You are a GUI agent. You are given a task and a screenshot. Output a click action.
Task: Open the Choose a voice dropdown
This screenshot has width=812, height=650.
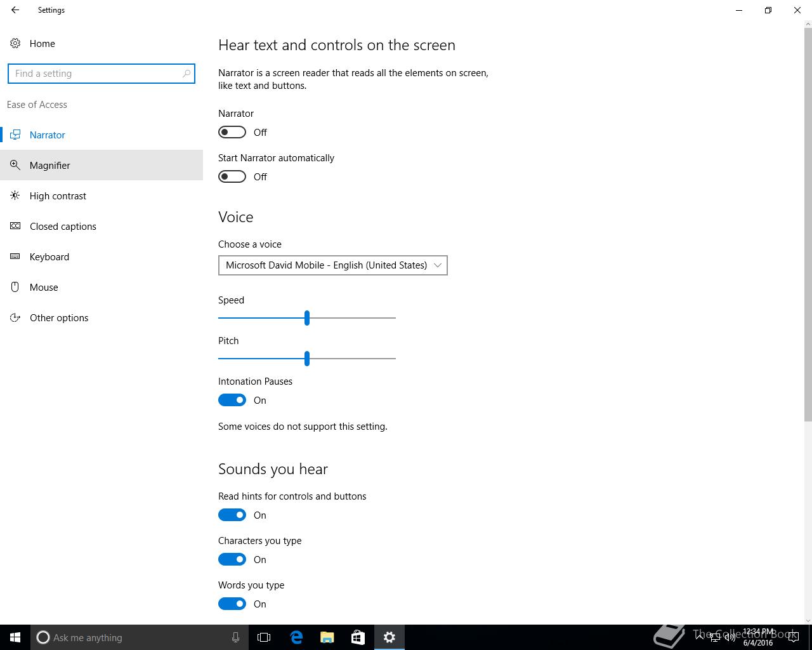(x=333, y=265)
